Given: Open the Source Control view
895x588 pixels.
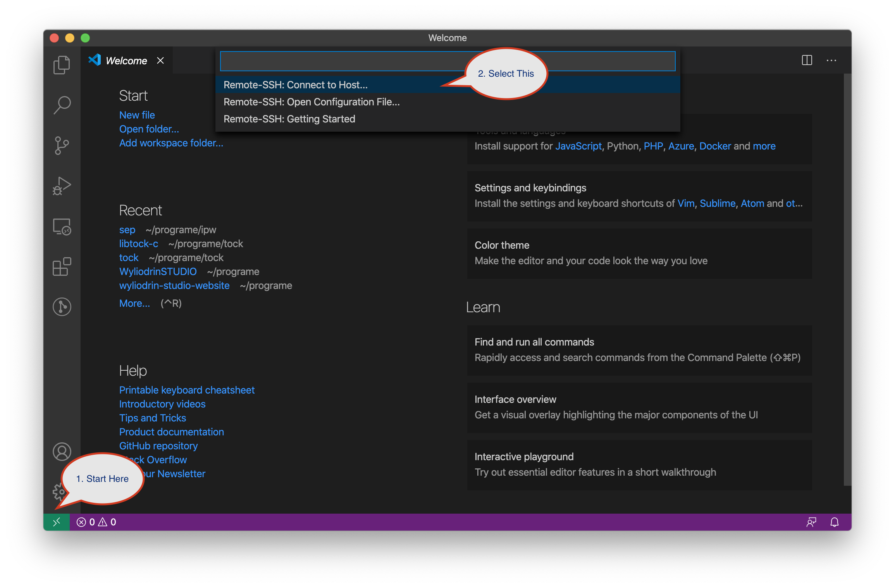Looking at the screenshot, I should [61, 145].
